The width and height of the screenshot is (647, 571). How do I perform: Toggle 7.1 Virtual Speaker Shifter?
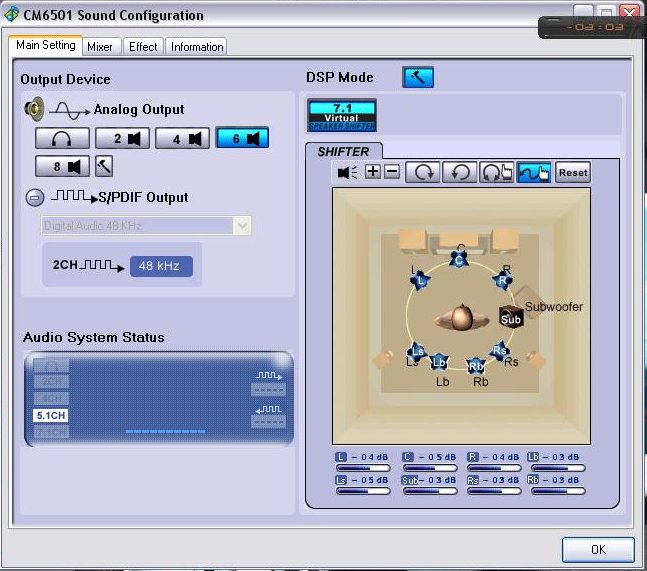click(342, 115)
